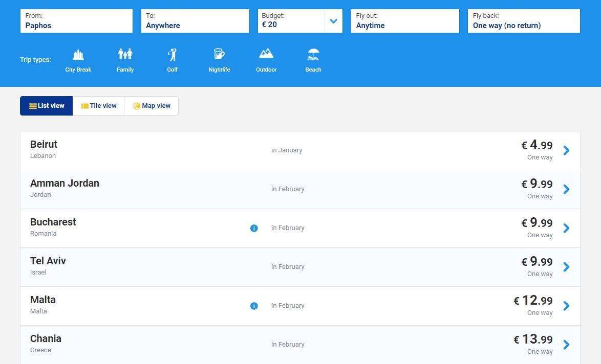Switch to Map view tab
Image resolution: width=601 pixels, height=364 pixels.
coord(152,106)
